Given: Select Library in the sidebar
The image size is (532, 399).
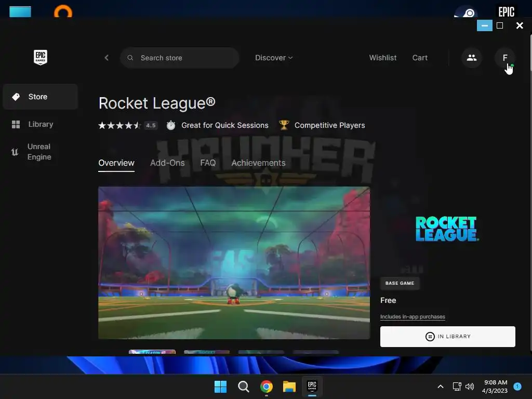Looking at the screenshot, I should tap(41, 124).
